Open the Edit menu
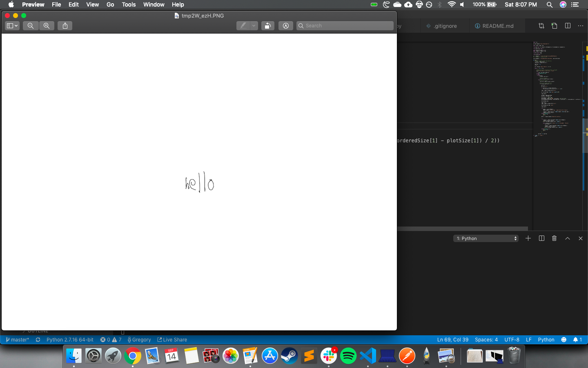Viewport: 588px width, 368px height. pyautogui.click(x=73, y=4)
